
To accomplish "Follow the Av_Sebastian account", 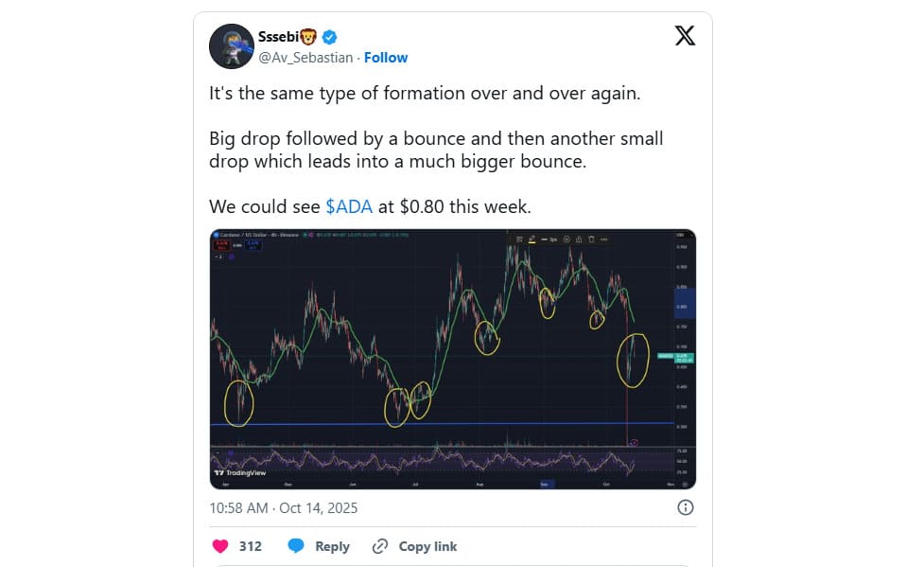I will tap(386, 58).
